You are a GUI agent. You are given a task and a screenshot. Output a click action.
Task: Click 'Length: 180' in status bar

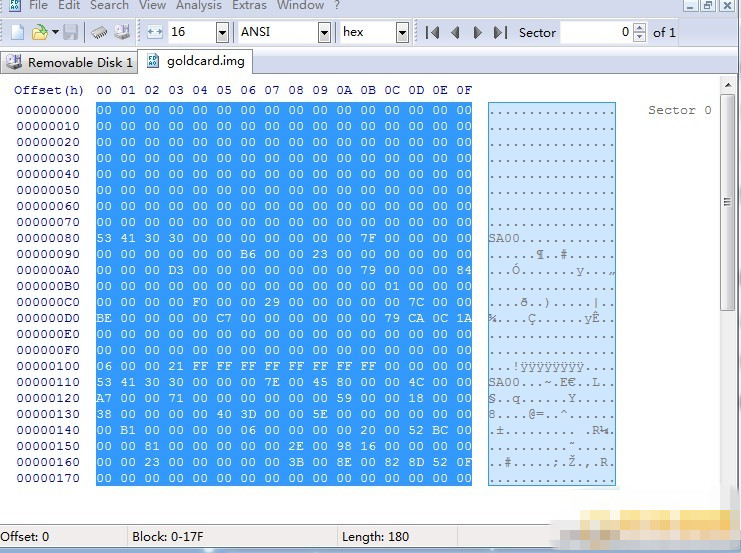[x=375, y=536]
